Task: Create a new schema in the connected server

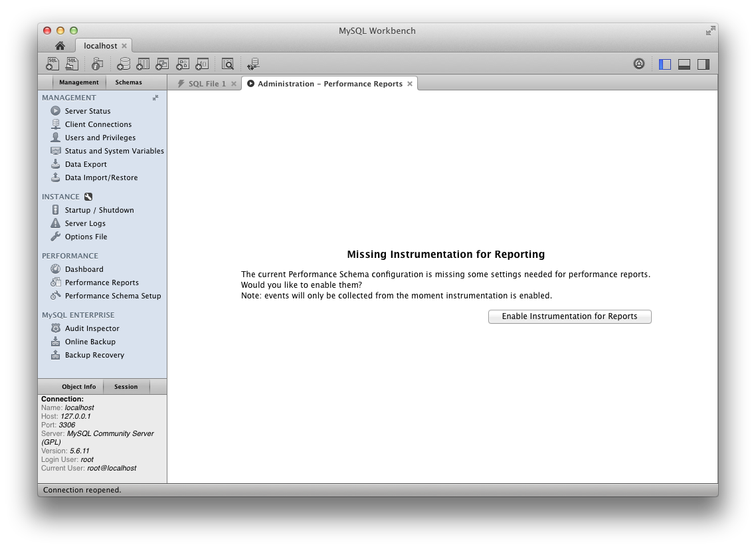Action: (x=124, y=63)
